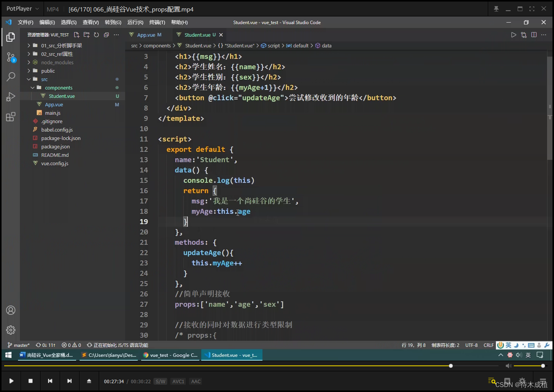
Task: Open editor more actions ellipsis
Action: pyautogui.click(x=544, y=35)
